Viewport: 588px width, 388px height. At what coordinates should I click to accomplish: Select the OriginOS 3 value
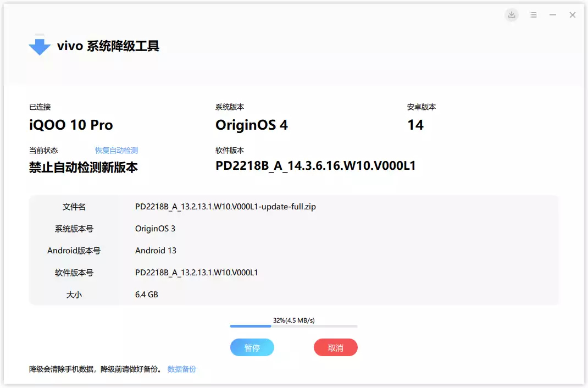[x=155, y=229]
